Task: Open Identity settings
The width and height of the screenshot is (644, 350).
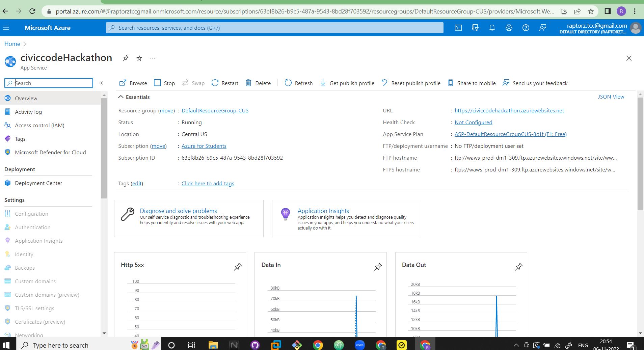Action: coord(50,254)
